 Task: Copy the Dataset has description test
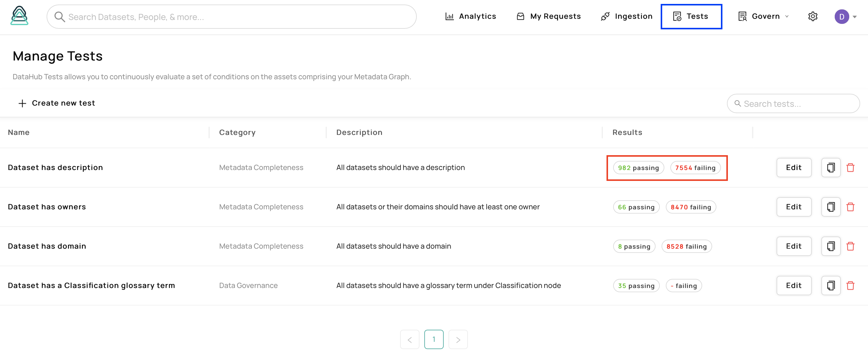830,167
